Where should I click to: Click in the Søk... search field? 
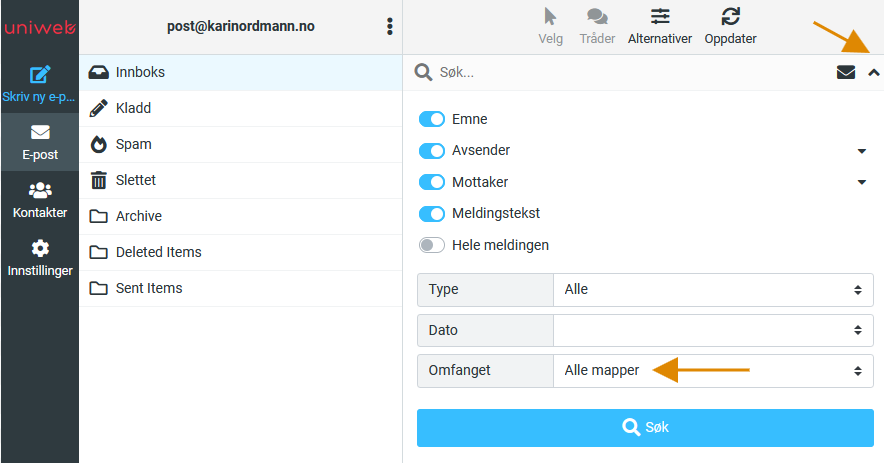[631, 72]
